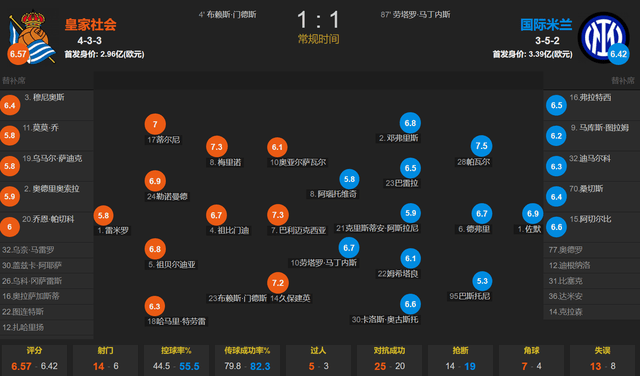The image size is (640, 376).
Task: Select 蒂尔尼's rating bubble showing 7
Action: [155, 124]
